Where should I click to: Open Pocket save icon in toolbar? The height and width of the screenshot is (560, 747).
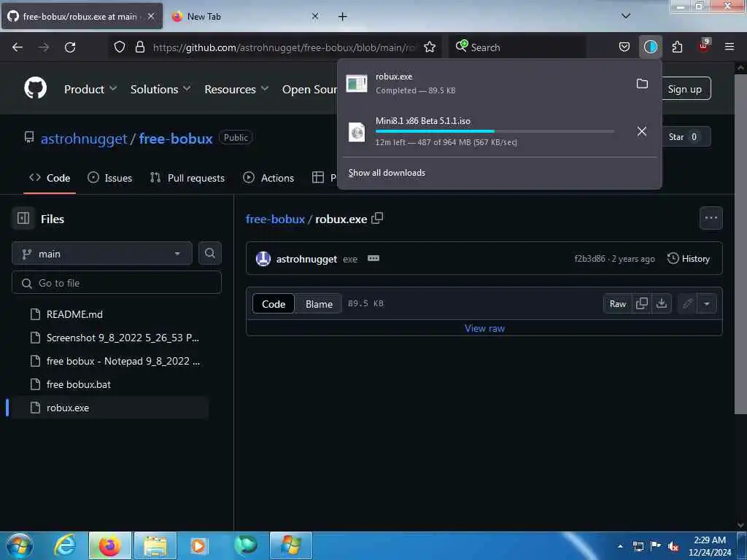pyautogui.click(x=624, y=47)
